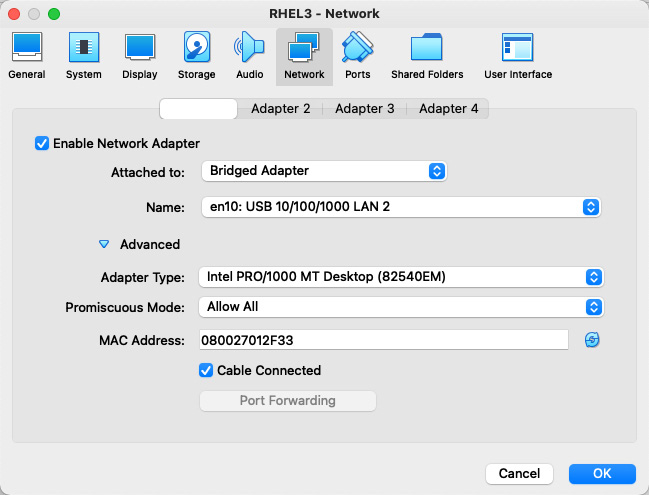649x495 pixels.
Task: Open the System settings section
Action: tap(84, 57)
